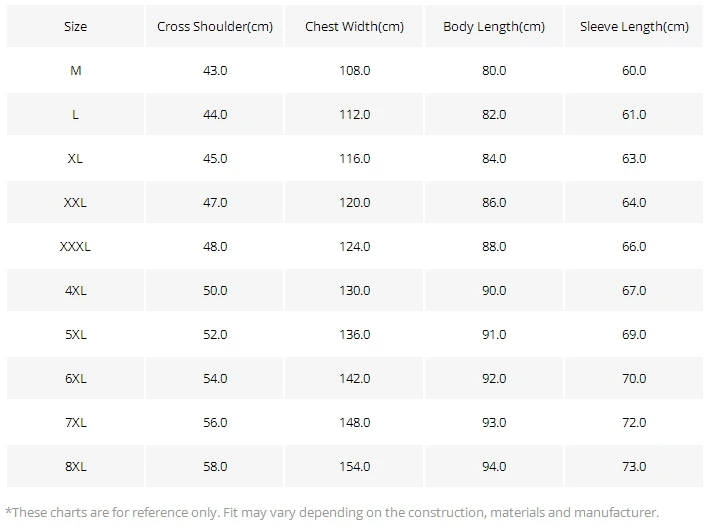Click the 5XL size label
709x529 pixels.
point(76,334)
